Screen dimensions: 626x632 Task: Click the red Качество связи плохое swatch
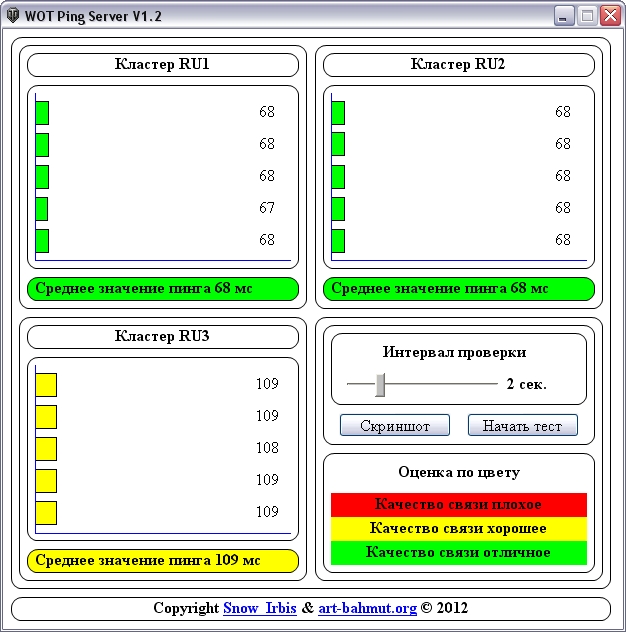[x=459, y=505]
